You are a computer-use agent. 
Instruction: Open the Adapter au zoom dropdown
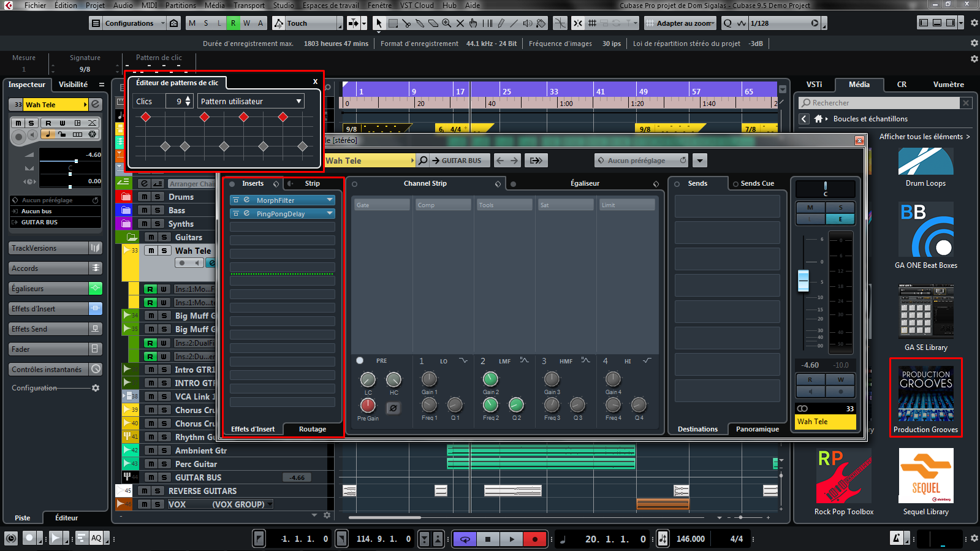(x=680, y=23)
